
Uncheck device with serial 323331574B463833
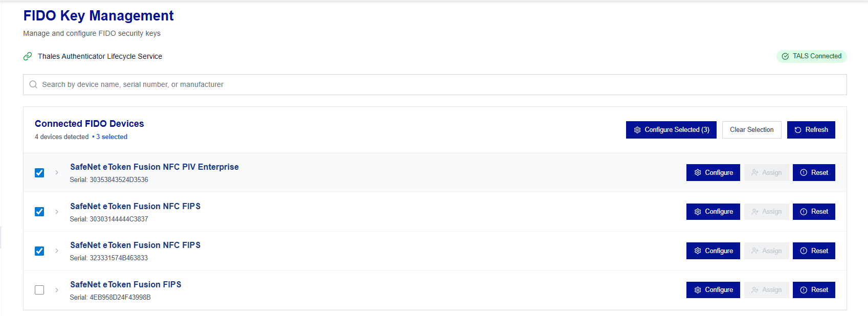coord(39,251)
